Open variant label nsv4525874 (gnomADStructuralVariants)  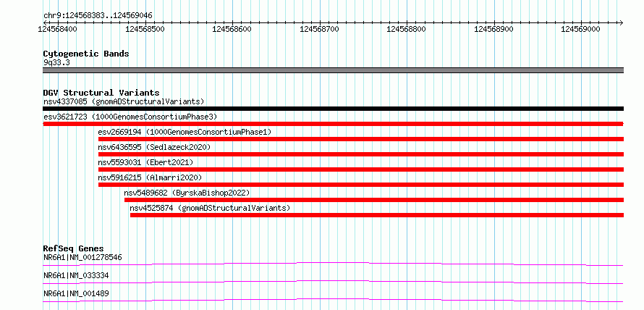pyautogui.click(x=211, y=208)
